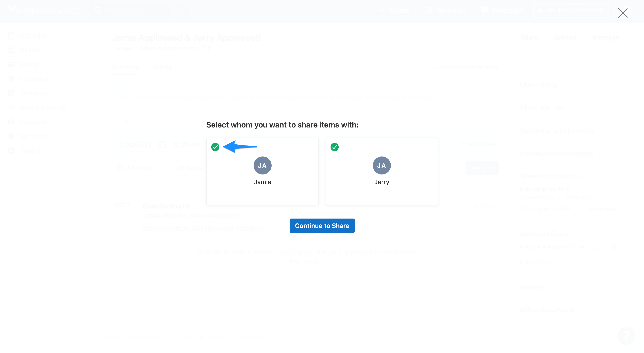Click the Continue to Share button
644x353 pixels.
pos(322,226)
